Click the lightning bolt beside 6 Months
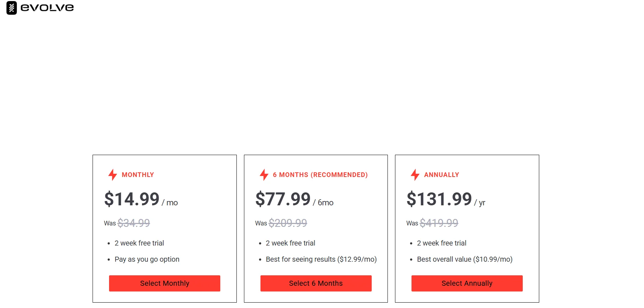 pos(264,175)
